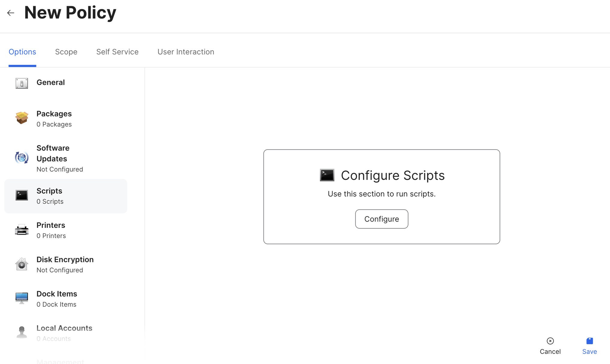610x364 pixels.
Task: Select the Disk Encryption payload label
Action: tap(65, 260)
